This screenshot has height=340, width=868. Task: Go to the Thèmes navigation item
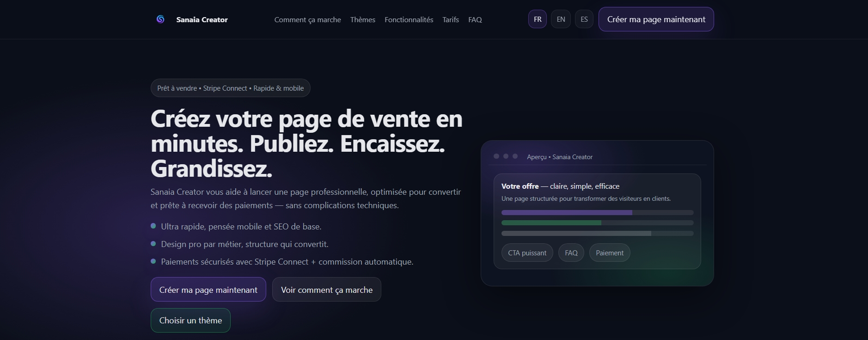point(362,20)
